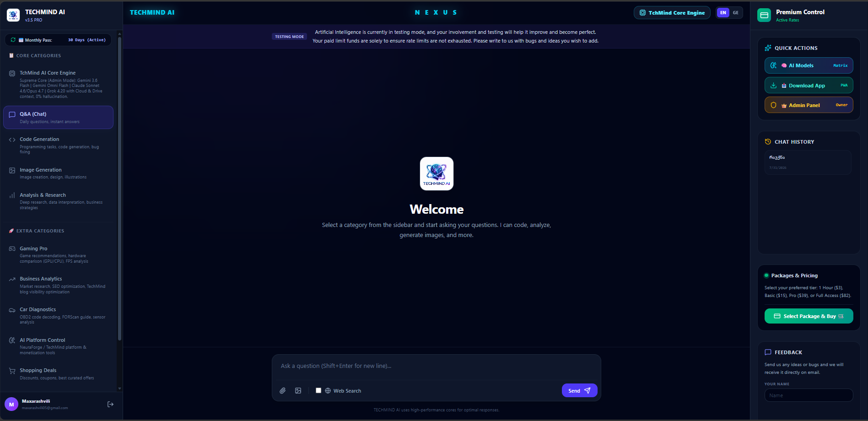Open the Admin Panel quick action
The image size is (868, 421).
pos(809,105)
